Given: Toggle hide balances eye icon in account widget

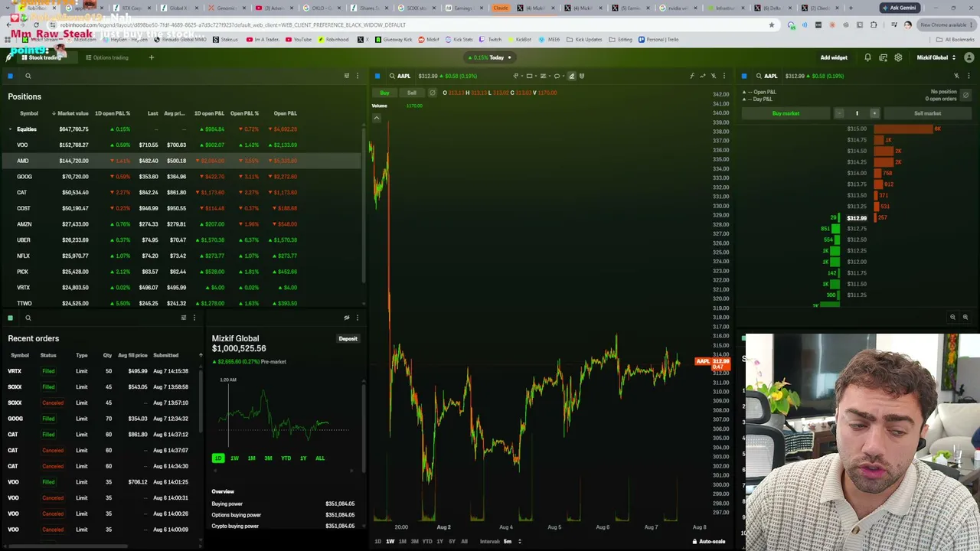Looking at the screenshot, I should pyautogui.click(x=346, y=318).
